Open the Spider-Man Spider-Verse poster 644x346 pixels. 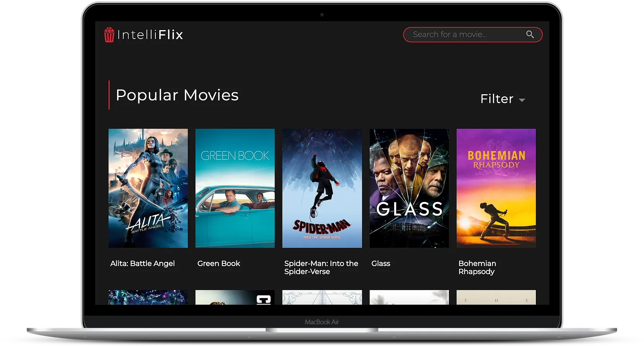point(322,188)
